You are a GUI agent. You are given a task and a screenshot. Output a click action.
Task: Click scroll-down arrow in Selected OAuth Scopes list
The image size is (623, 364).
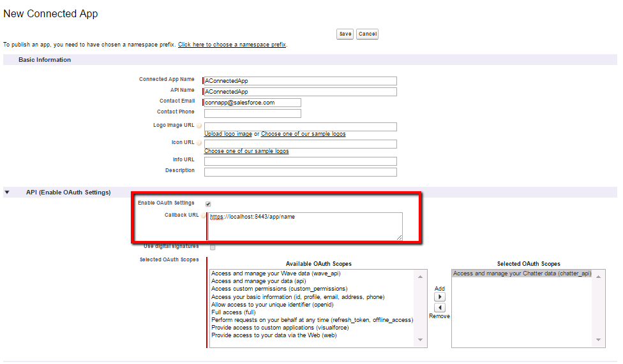[x=598, y=340]
